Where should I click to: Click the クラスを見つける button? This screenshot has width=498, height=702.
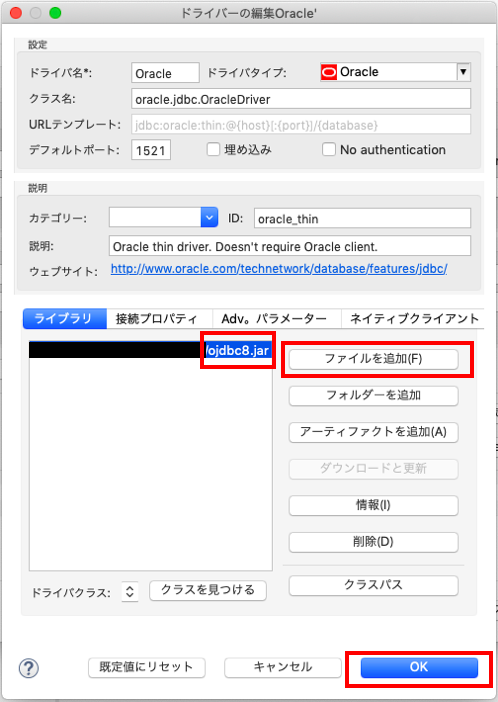click(x=208, y=590)
